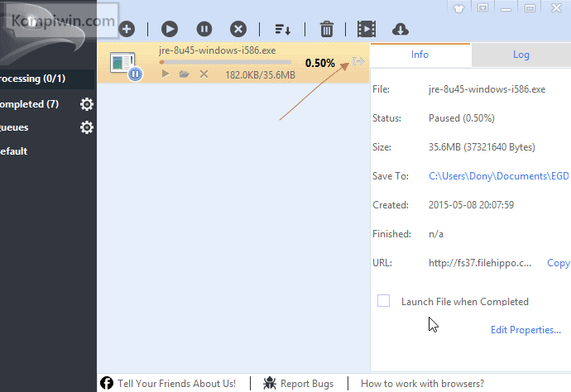This screenshot has width=571, height=392.
Task: Delete selected download with trash icon
Action: tap(327, 29)
